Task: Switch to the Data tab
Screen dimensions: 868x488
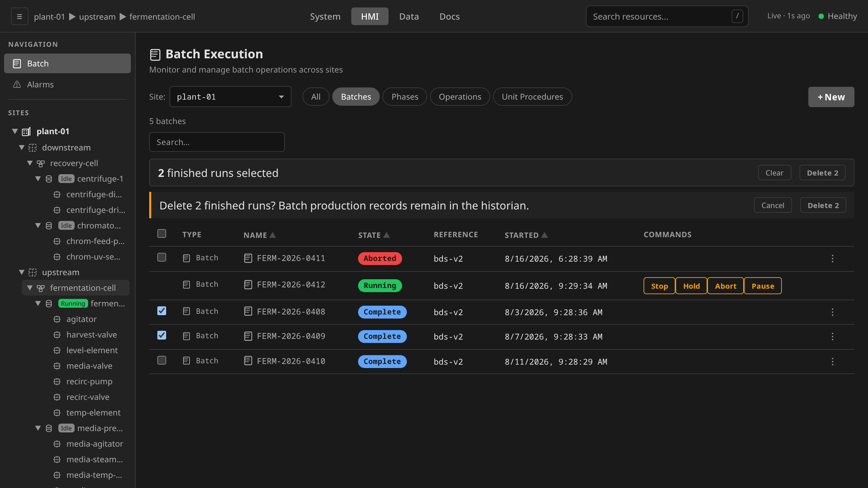Action: 409,16
